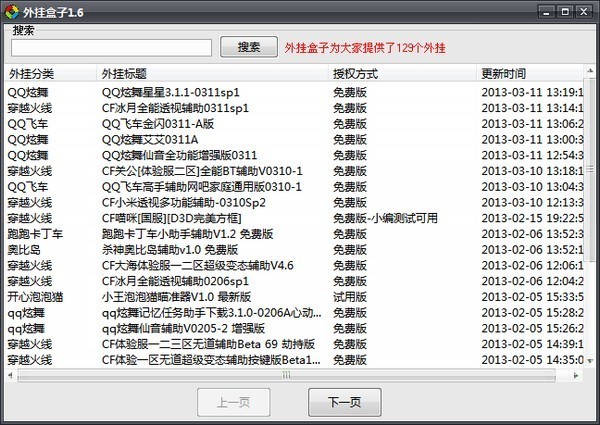
Task: Click the horizontal scrollbar thumb
Action: coord(286,375)
